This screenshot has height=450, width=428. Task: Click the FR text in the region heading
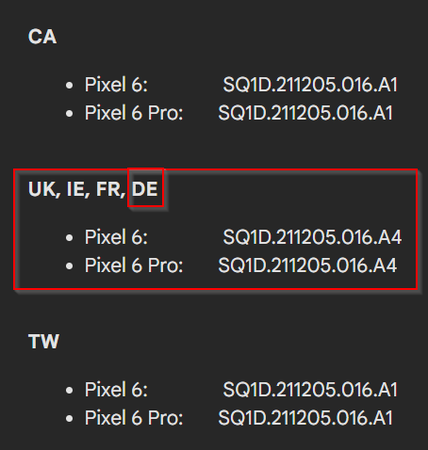tap(109, 189)
